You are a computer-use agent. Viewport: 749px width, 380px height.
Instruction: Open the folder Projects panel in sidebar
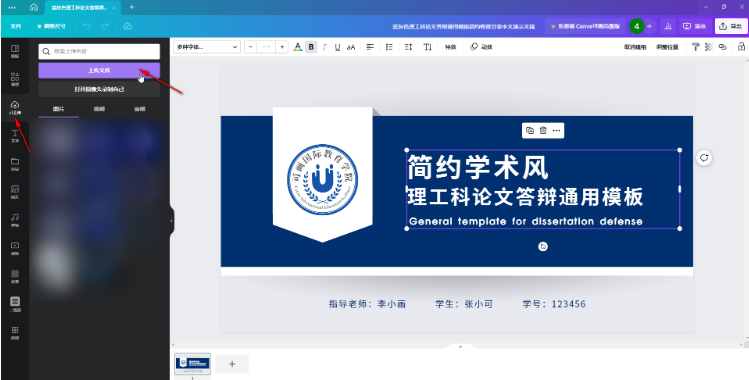[15, 164]
